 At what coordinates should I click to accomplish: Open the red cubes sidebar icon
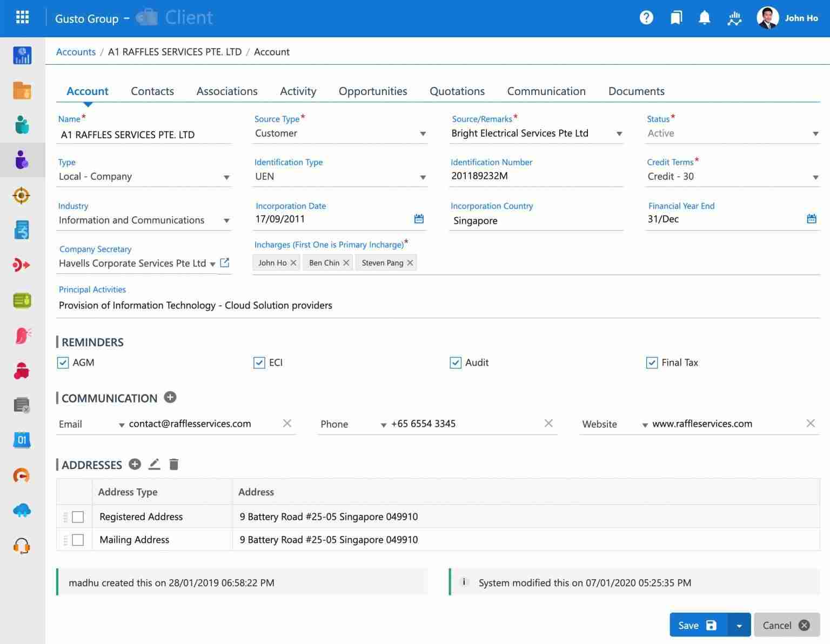(x=22, y=371)
